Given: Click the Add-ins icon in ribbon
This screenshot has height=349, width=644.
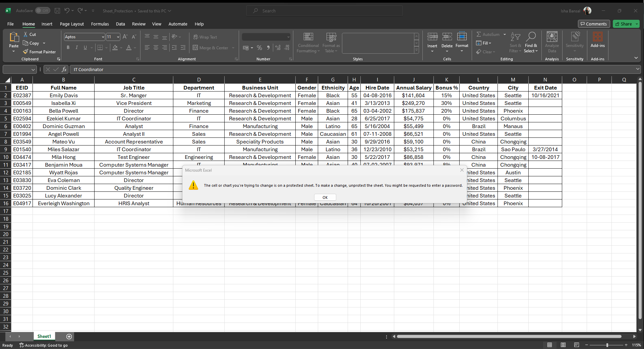Looking at the screenshot, I should tap(597, 37).
